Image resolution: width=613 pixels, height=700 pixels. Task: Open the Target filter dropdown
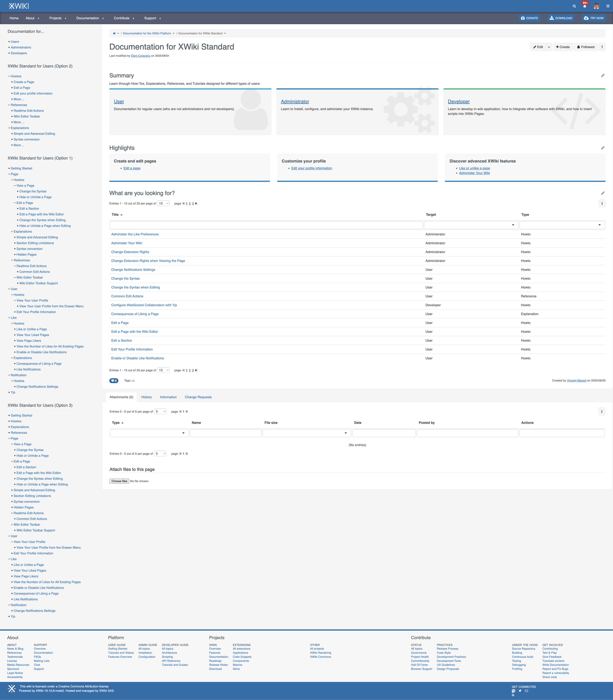(x=471, y=225)
